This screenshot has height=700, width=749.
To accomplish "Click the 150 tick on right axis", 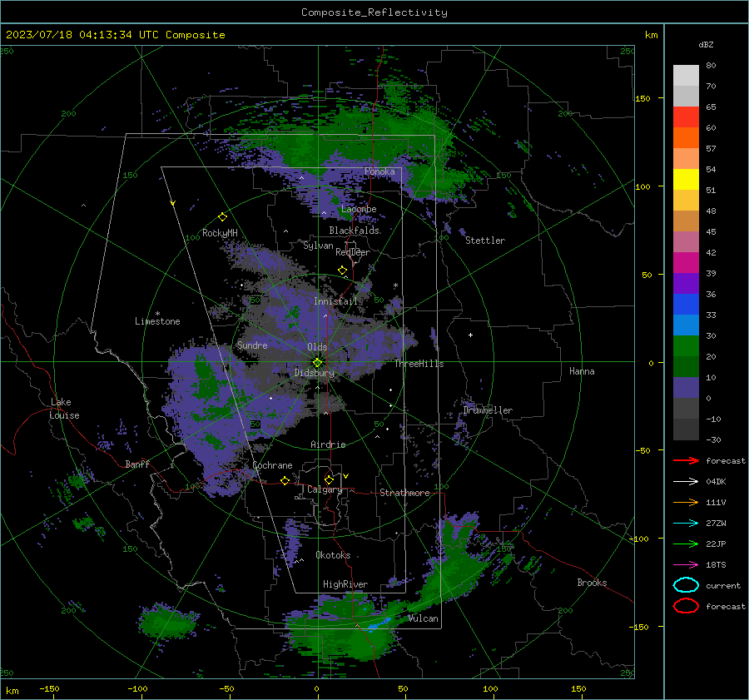I will click(x=643, y=98).
